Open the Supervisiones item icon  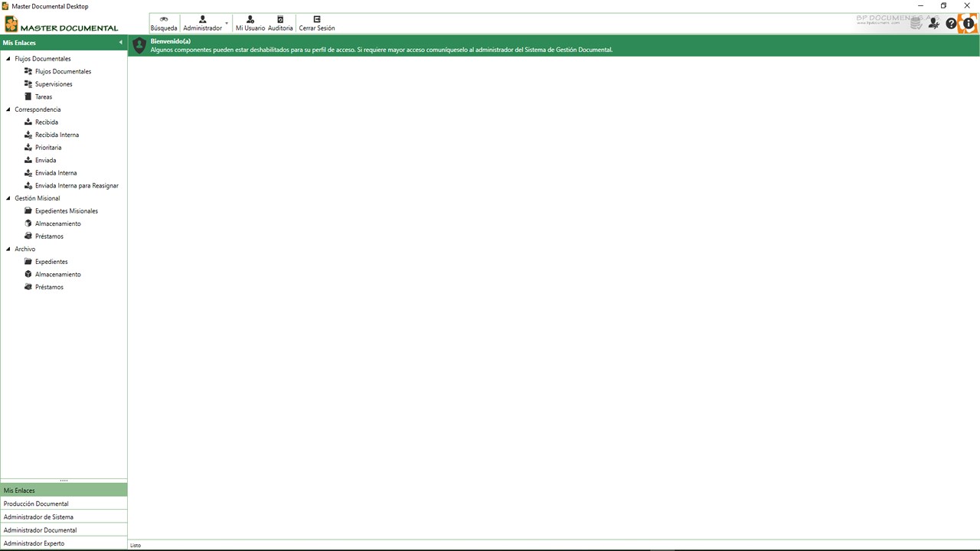click(28, 84)
